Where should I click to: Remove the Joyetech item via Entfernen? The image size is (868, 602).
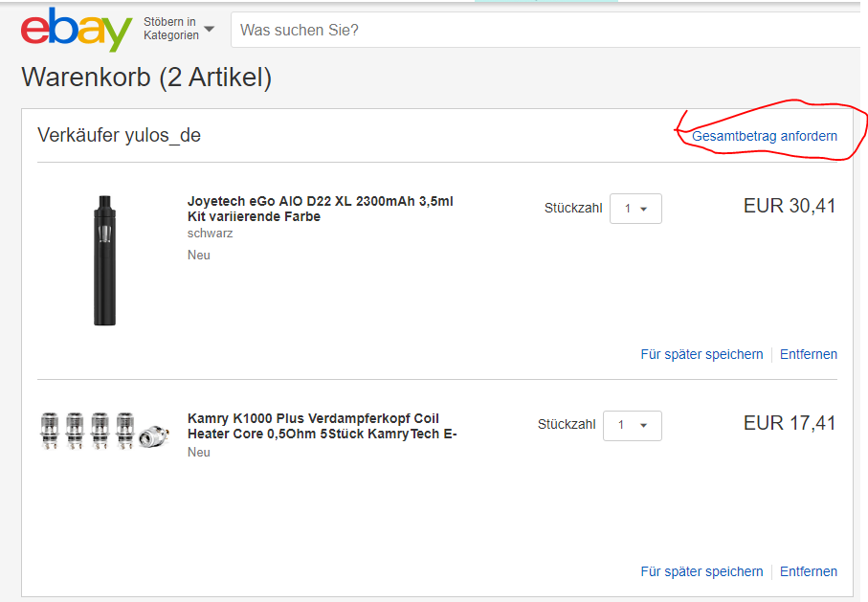pos(809,354)
